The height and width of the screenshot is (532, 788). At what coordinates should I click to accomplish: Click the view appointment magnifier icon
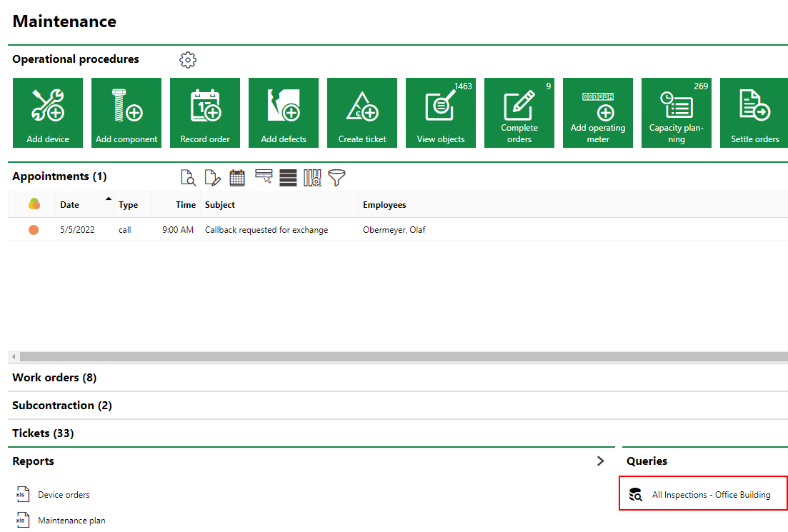[188, 178]
